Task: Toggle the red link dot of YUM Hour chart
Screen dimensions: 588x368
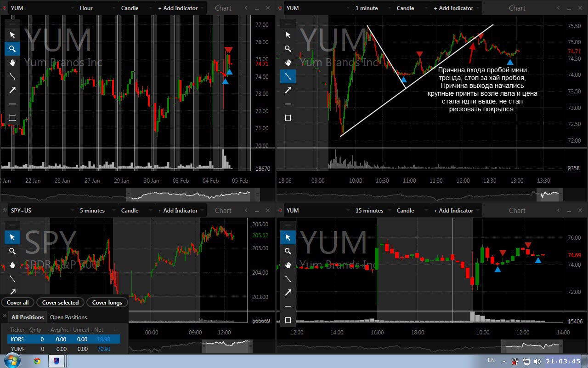Action: pyautogui.click(x=5, y=8)
